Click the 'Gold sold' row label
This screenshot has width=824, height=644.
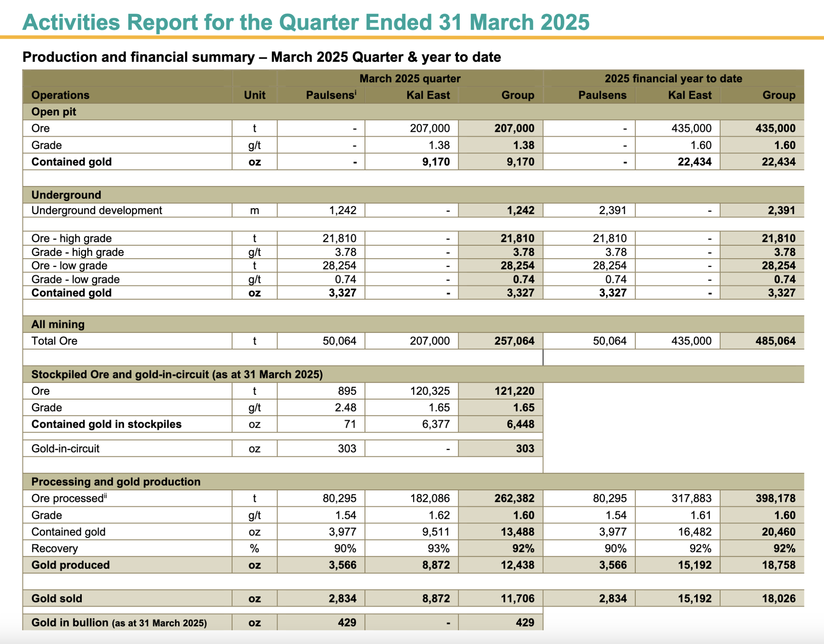click(57, 599)
